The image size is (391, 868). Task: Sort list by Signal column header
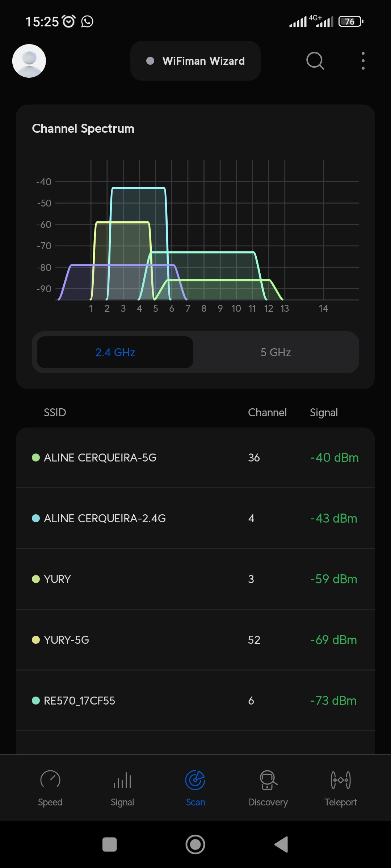(x=324, y=413)
